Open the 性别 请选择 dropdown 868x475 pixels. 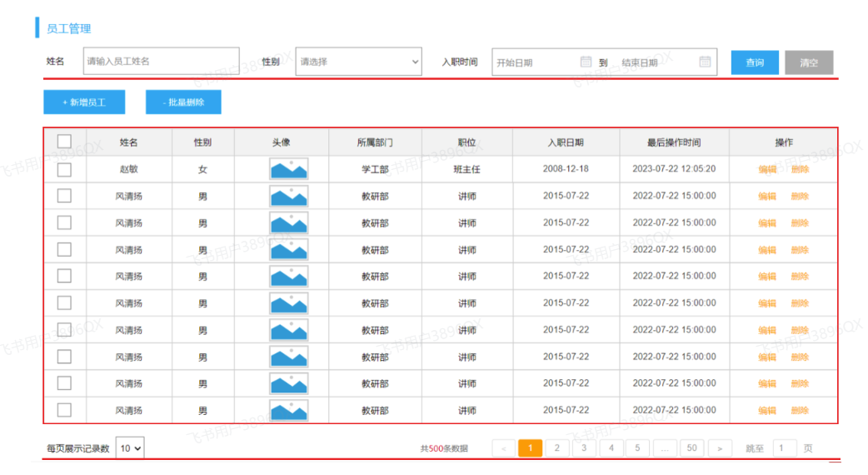(359, 62)
